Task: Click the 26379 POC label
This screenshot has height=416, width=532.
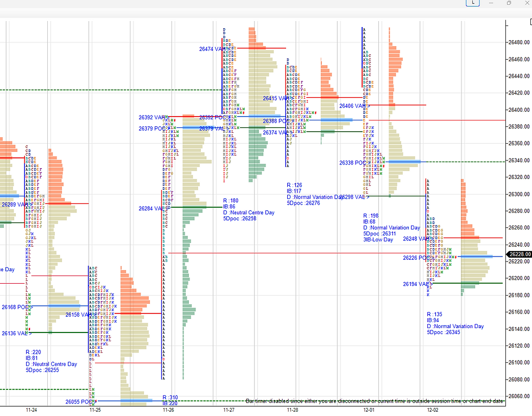Action: click(150, 129)
